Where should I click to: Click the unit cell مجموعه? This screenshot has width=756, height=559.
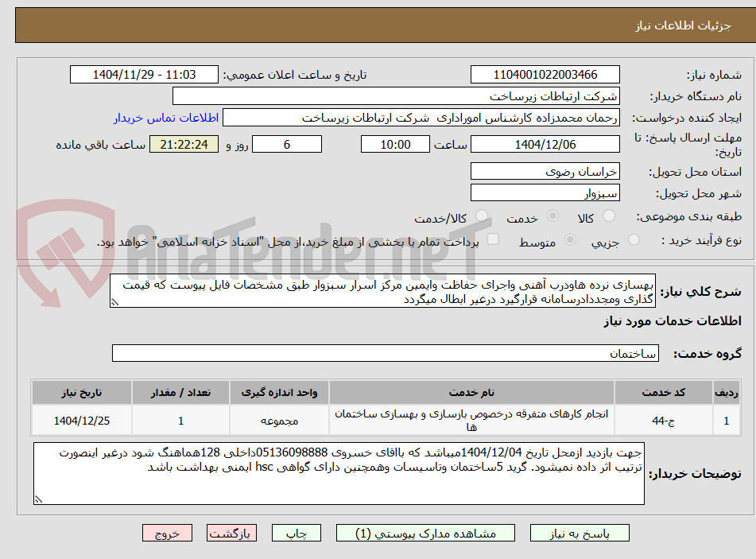(x=279, y=421)
